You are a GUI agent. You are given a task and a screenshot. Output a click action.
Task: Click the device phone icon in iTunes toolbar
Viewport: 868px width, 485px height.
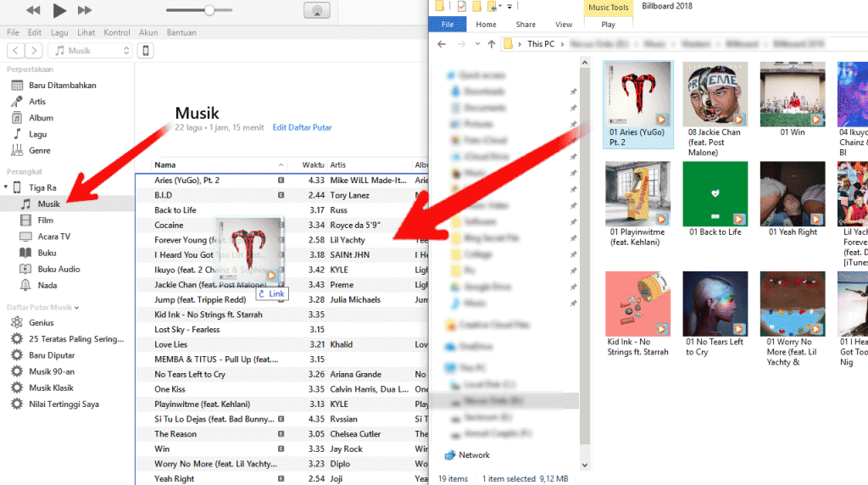[146, 50]
